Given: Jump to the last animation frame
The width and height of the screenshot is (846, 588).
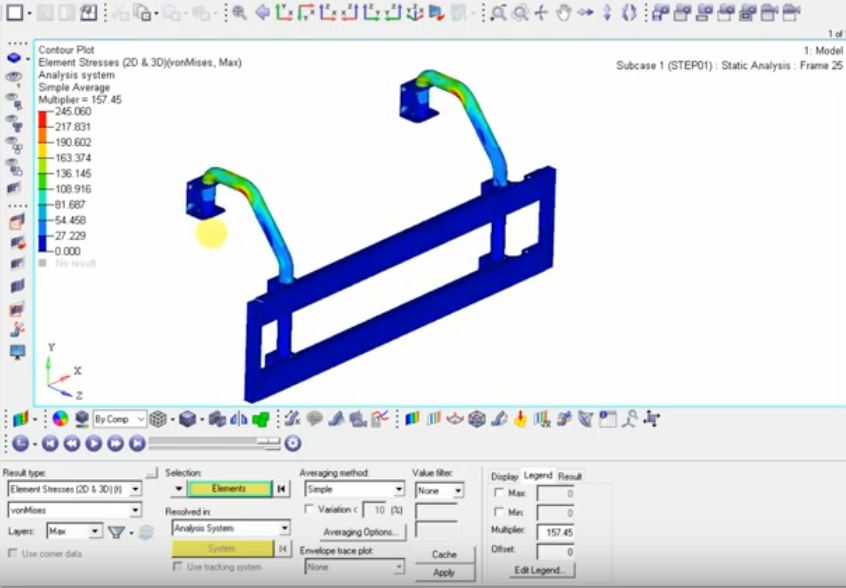Looking at the screenshot, I should click(138, 443).
